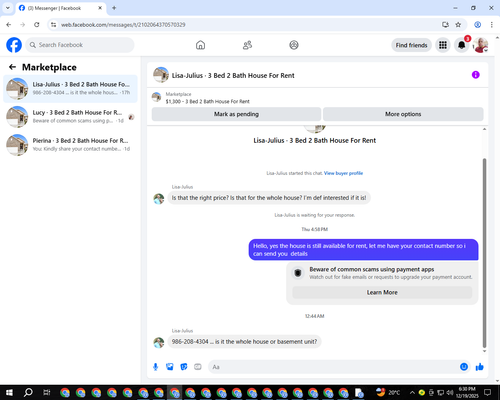Click Lisa-Julius avatar beside phone number message
Image resolution: width=500 pixels, height=400 pixels.
coord(159,342)
